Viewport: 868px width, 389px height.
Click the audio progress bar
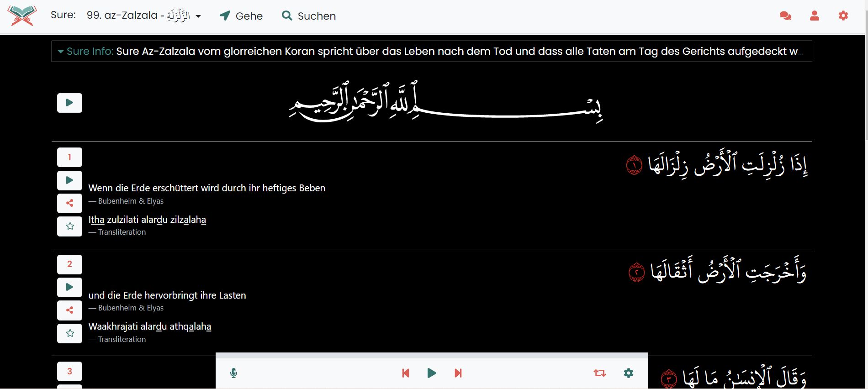[x=432, y=355]
